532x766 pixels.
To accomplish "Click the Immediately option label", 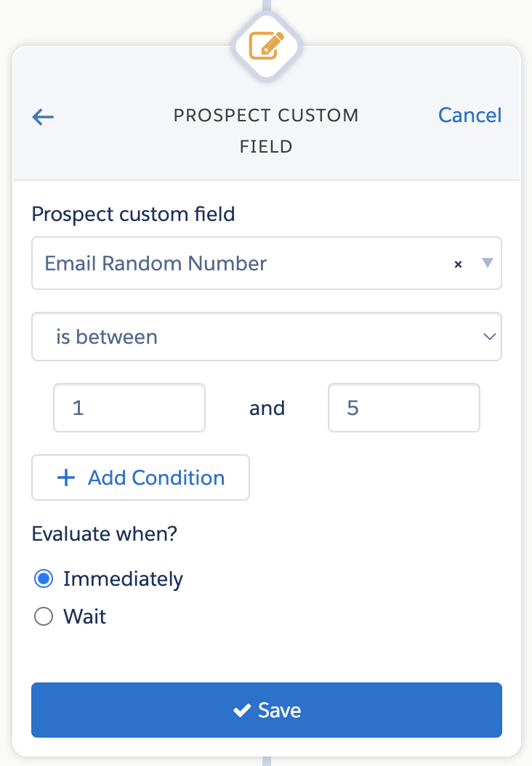I will [123, 579].
